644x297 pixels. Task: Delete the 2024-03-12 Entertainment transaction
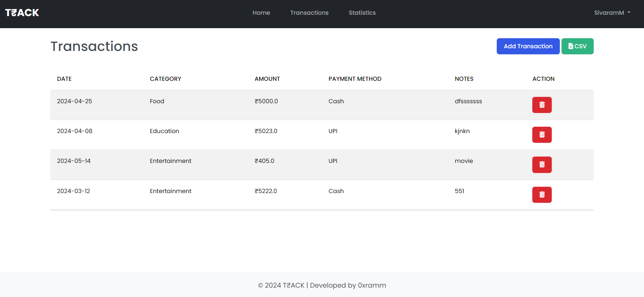click(x=542, y=195)
